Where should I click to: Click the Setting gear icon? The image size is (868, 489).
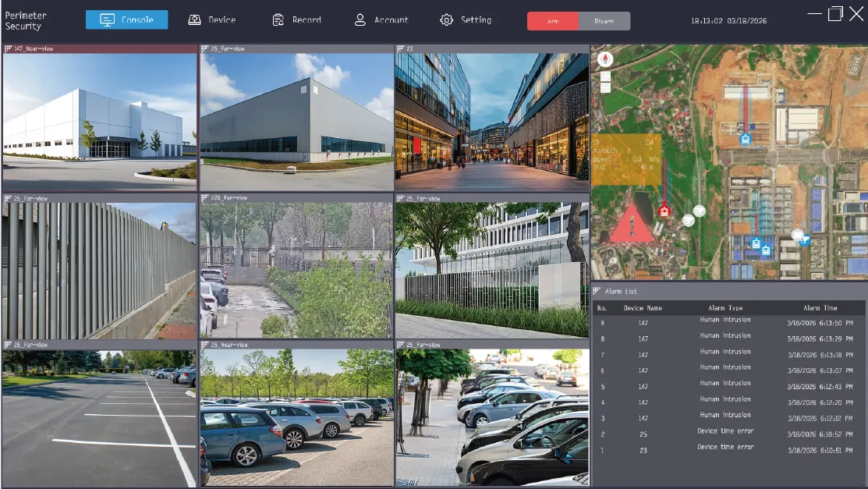[446, 20]
